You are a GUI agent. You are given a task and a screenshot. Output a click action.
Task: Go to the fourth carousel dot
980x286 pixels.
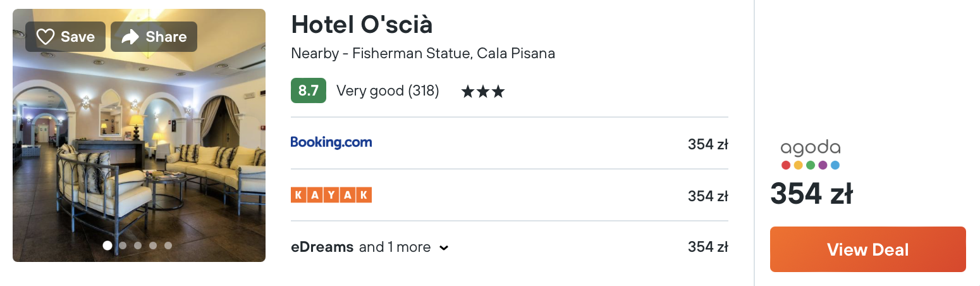(153, 246)
